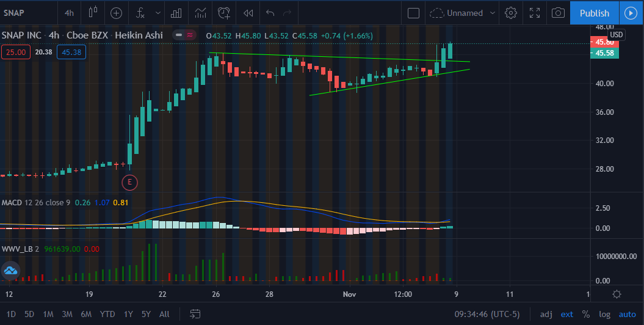Set range to All
Screen dimensions: 644x325
pyautogui.click(x=164, y=315)
